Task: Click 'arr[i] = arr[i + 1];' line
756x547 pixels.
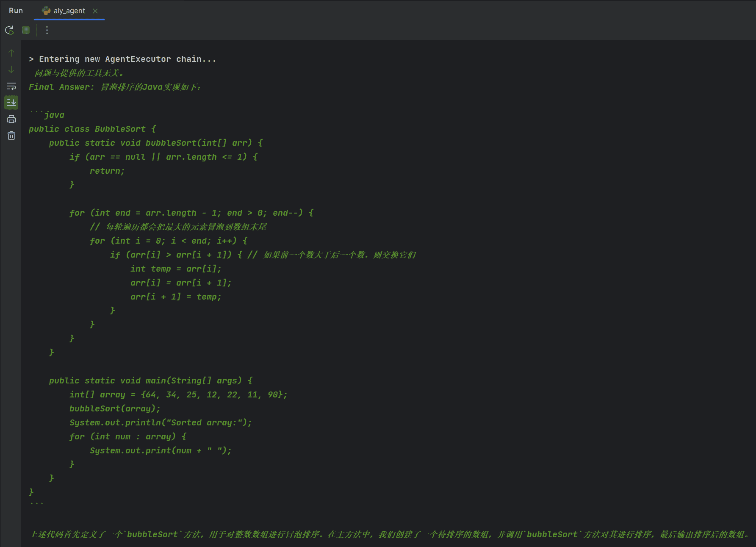Action: tap(181, 283)
